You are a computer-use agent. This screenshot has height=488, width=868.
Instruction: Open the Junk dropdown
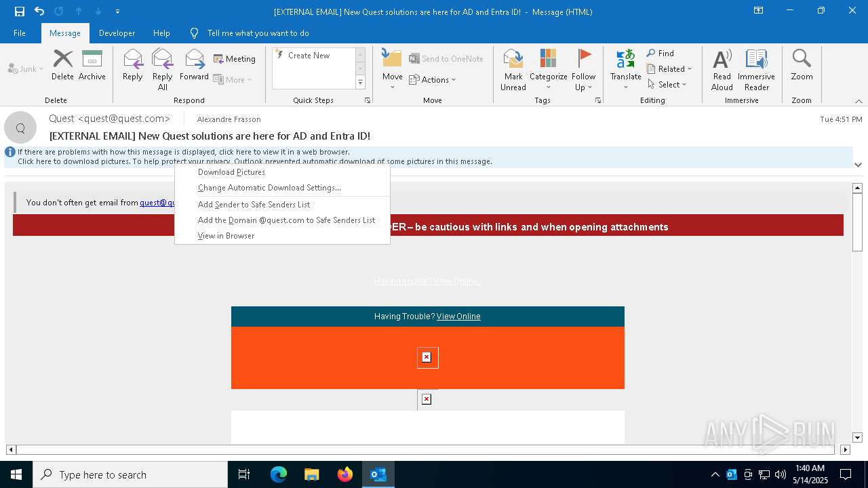point(26,68)
